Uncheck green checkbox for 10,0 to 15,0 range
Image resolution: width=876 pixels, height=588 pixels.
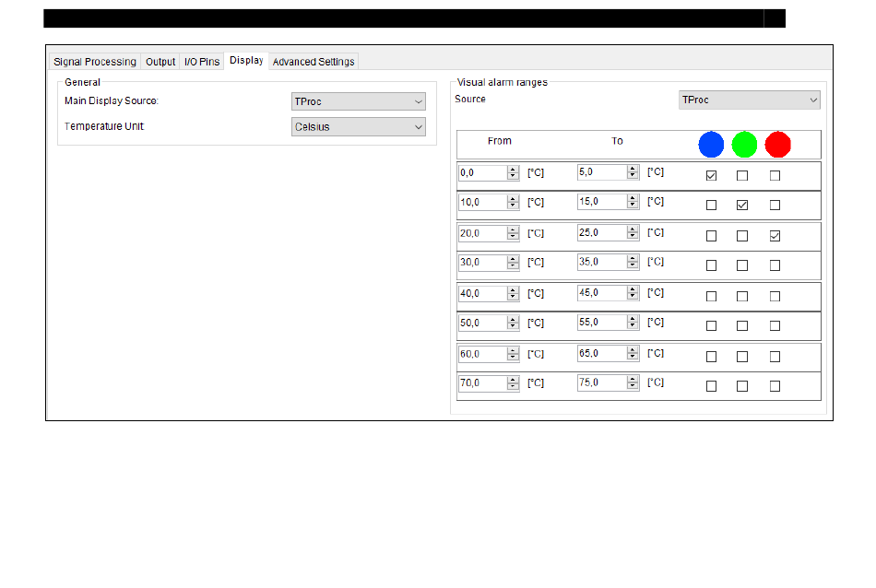pos(742,206)
